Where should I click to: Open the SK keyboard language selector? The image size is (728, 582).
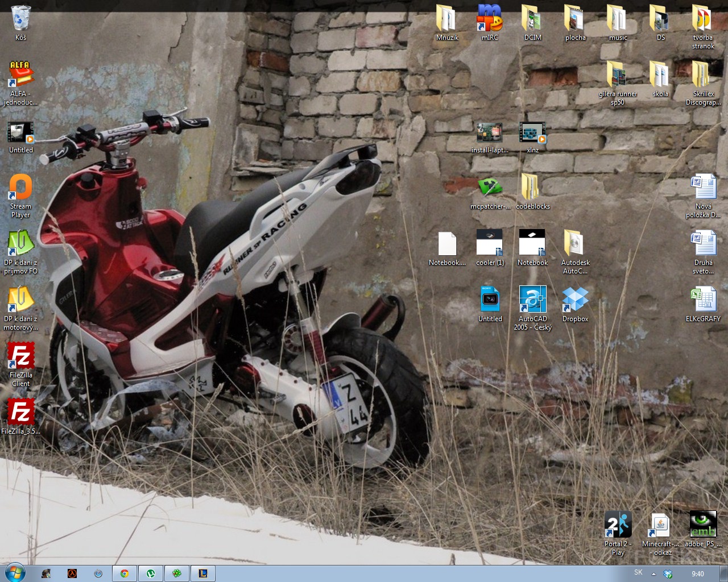pos(638,573)
